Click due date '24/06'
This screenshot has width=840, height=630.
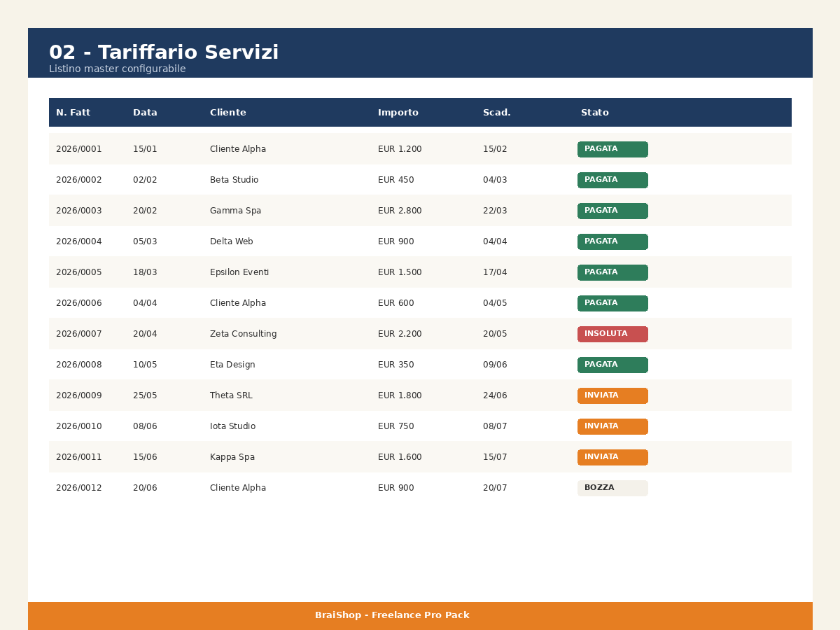click(x=495, y=395)
